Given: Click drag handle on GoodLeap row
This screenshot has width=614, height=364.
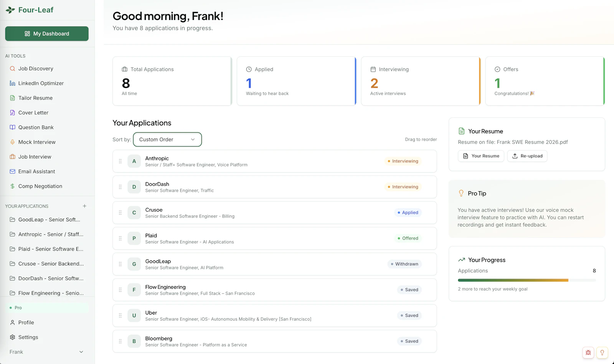Looking at the screenshot, I should pos(120,264).
